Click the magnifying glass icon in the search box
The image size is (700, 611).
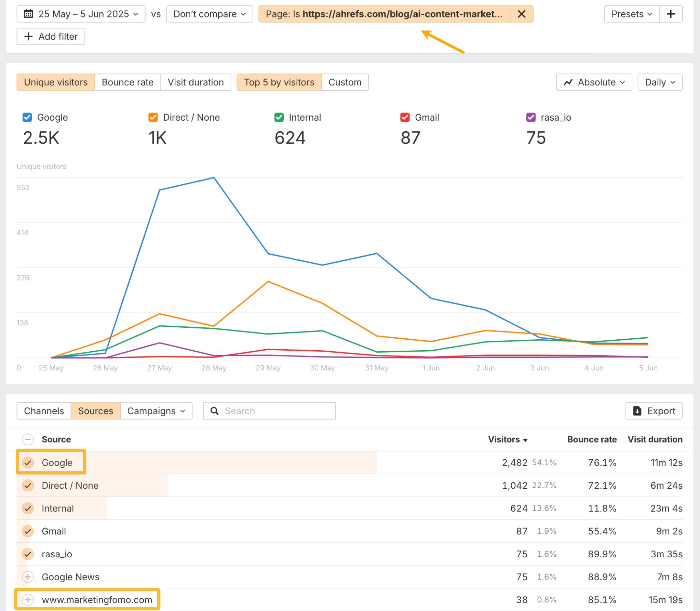pos(215,411)
